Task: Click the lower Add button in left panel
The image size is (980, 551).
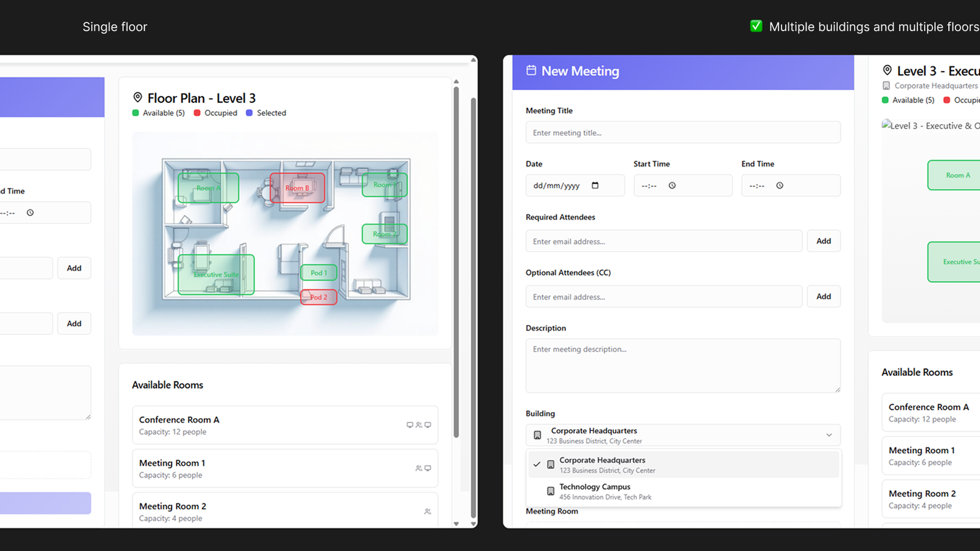Action: [74, 323]
